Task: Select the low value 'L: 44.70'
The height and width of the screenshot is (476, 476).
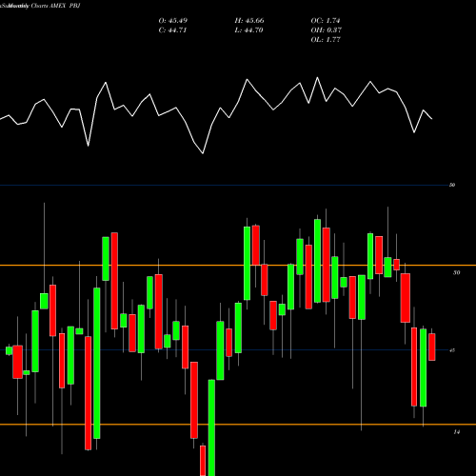Action: coord(248,30)
